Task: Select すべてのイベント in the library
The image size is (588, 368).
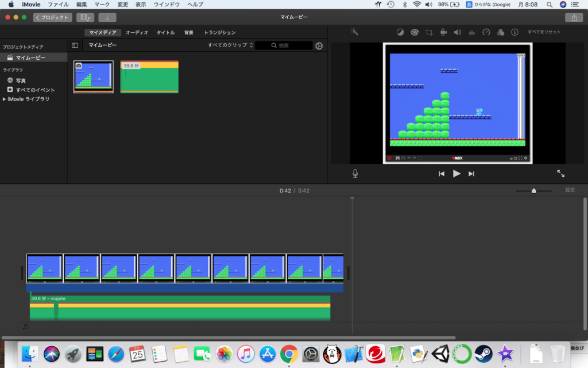Action: click(35, 90)
